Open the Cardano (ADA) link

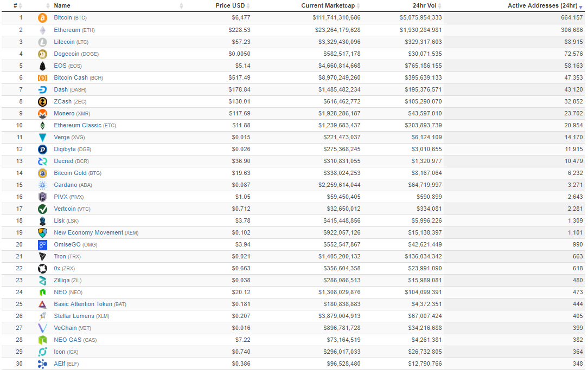[73, 185]
